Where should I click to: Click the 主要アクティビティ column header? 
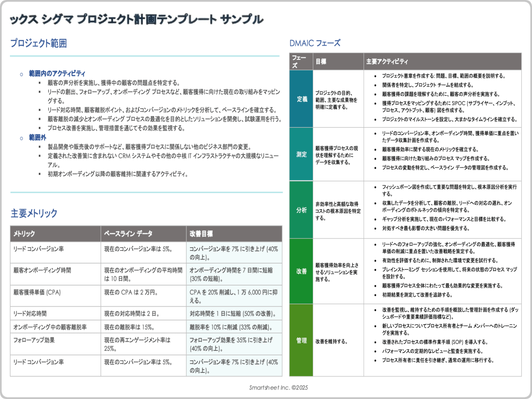pos(443,62)
